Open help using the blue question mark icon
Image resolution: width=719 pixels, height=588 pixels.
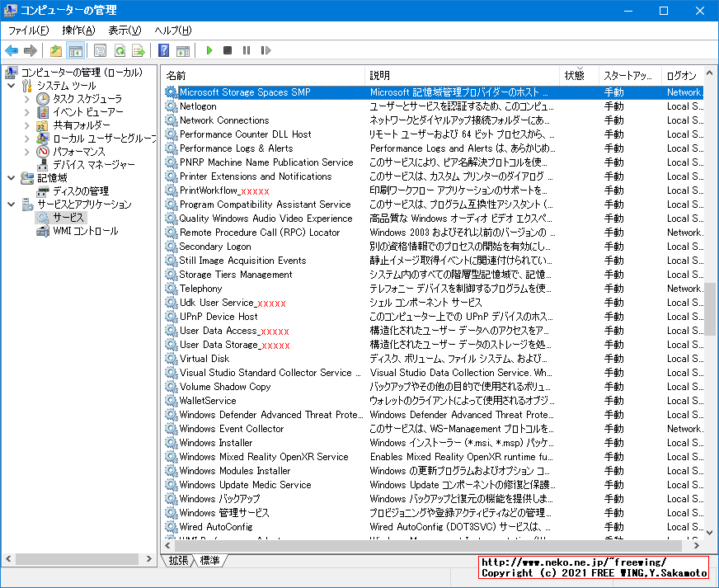pos(162,50)
